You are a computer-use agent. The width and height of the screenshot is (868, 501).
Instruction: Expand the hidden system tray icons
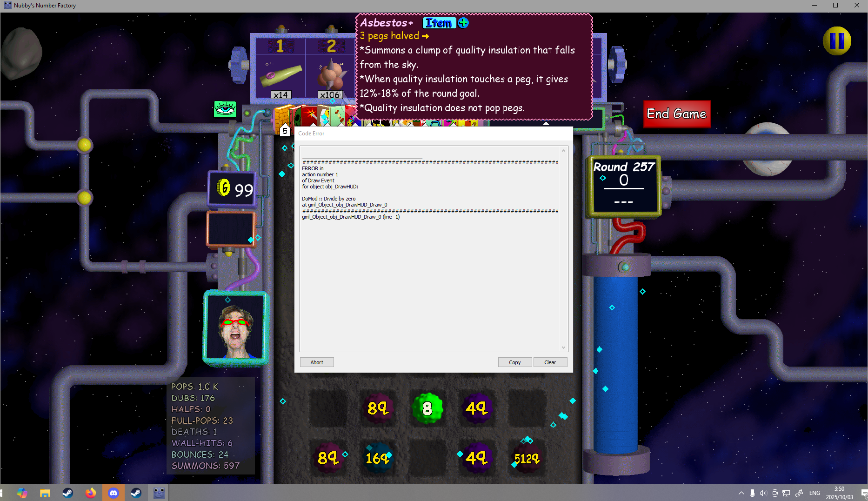741,493
